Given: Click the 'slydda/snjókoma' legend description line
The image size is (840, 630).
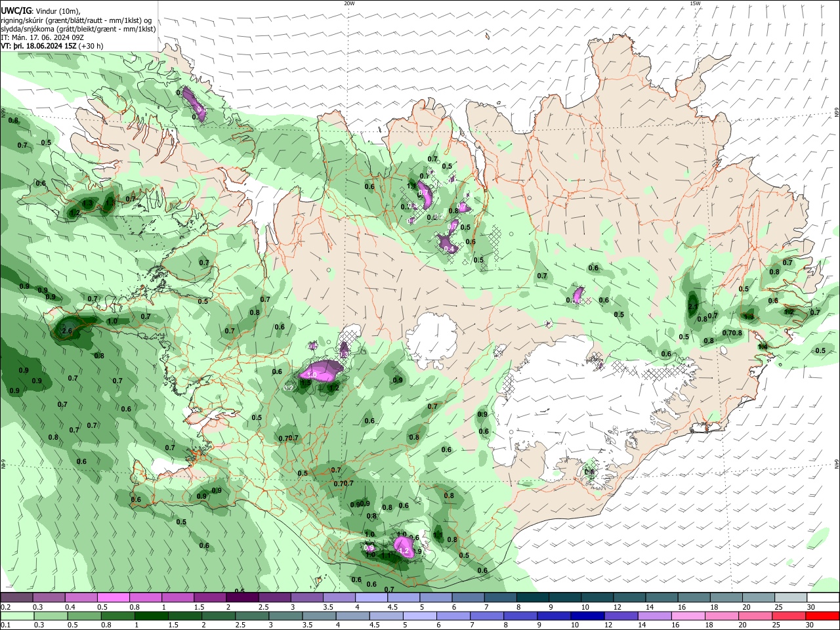Looking at the screenshot, I should click(x=78, y=29).
